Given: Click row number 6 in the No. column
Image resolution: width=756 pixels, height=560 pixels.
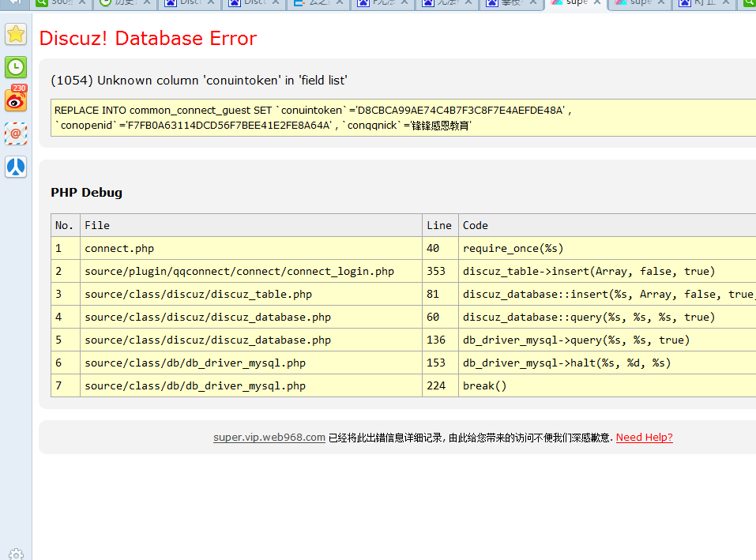Looking at the screenshot, I should 66,363.
